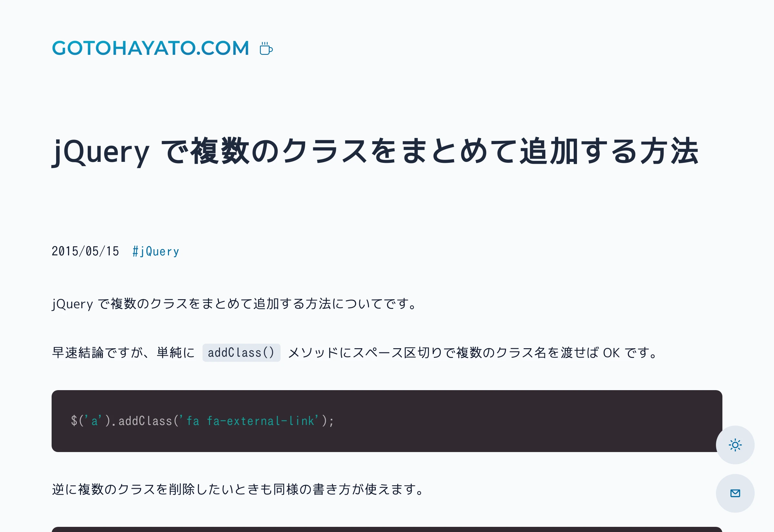Screen dimensions: 774x532
Task: Toggle dark/light mode with sun icon
Action: [736, 444]
